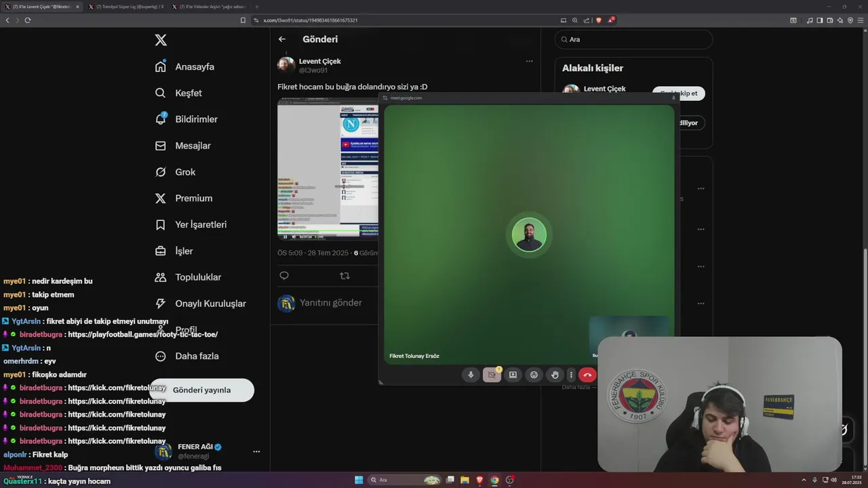Open playfootball.games link in chat

[x=142, y=335]
